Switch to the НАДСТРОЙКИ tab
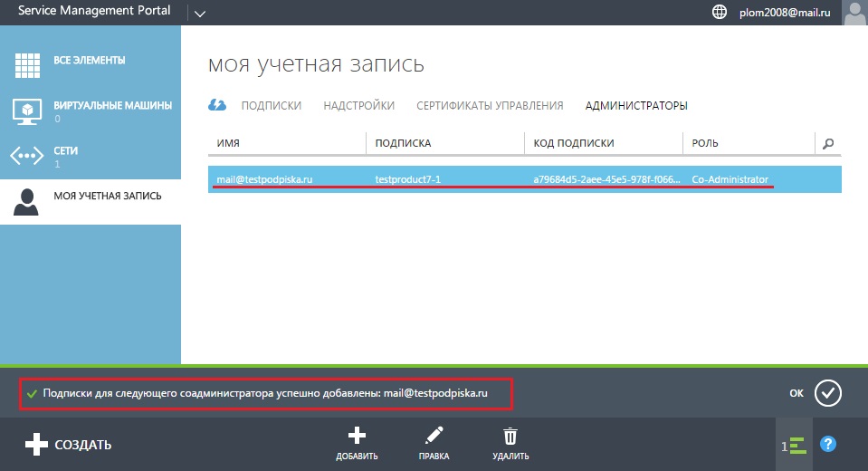Viewport: 868px width, 471px height. (x=358, y=106)
